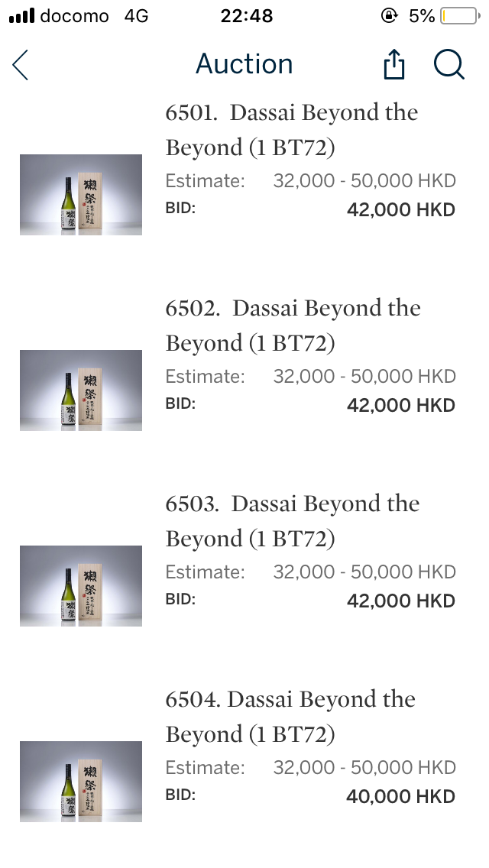This screenshot has width=489, height=868.
Task: Tap the back arrow icon
Action: tap(21, 65)
